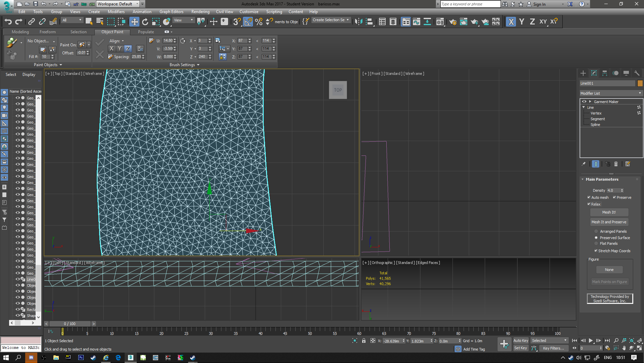The height and width of the screenshot is (363, 644).
Task: Open the Hierarchy command panel tab
Action: coord(605,73)
